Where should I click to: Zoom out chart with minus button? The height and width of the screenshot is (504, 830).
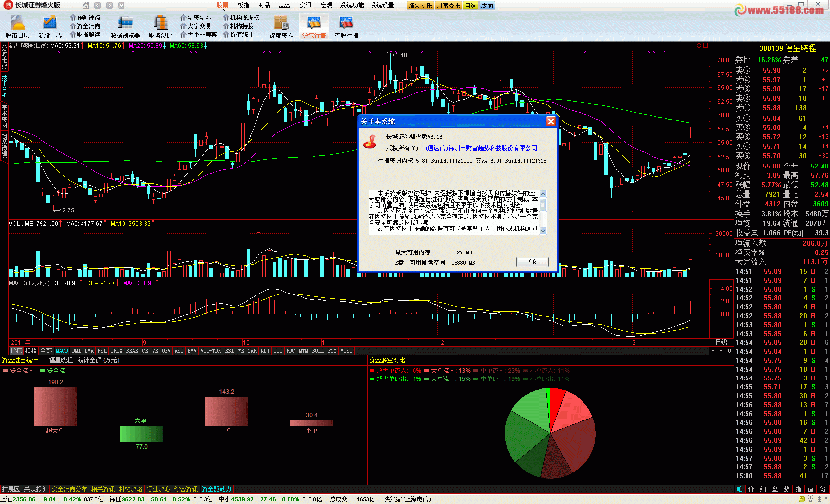coord(721,351)
